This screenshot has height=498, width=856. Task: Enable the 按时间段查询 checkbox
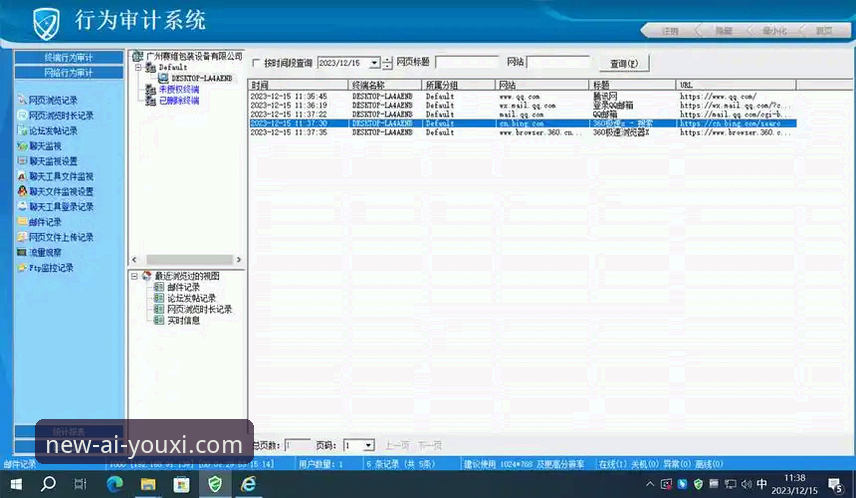click(x=256, y=63)
